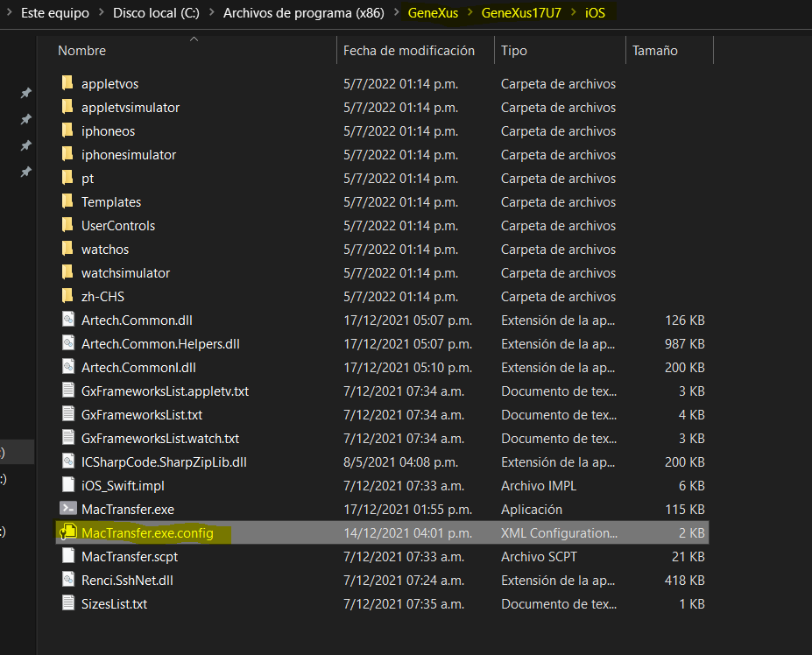
Task: Click the ICSharpCode.SharpZipLib.dll file icon
Action: pyautogui.click(x=68, y=461)
